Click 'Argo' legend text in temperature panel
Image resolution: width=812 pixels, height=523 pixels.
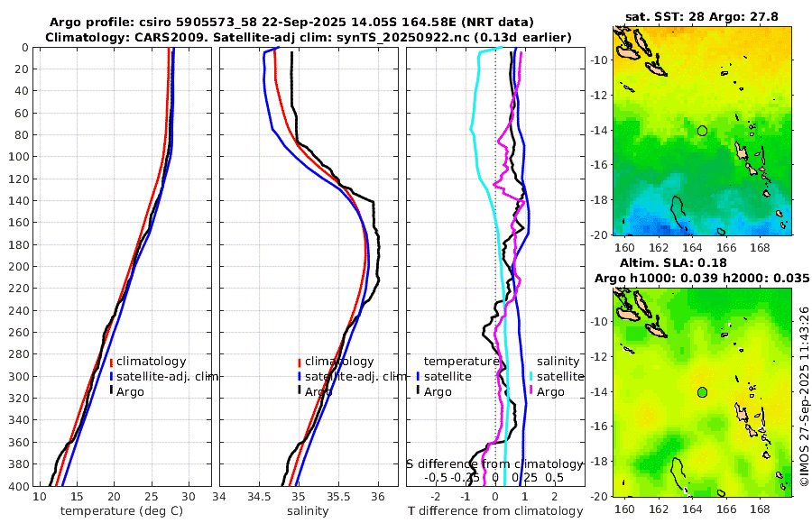[x=130, y=392]
